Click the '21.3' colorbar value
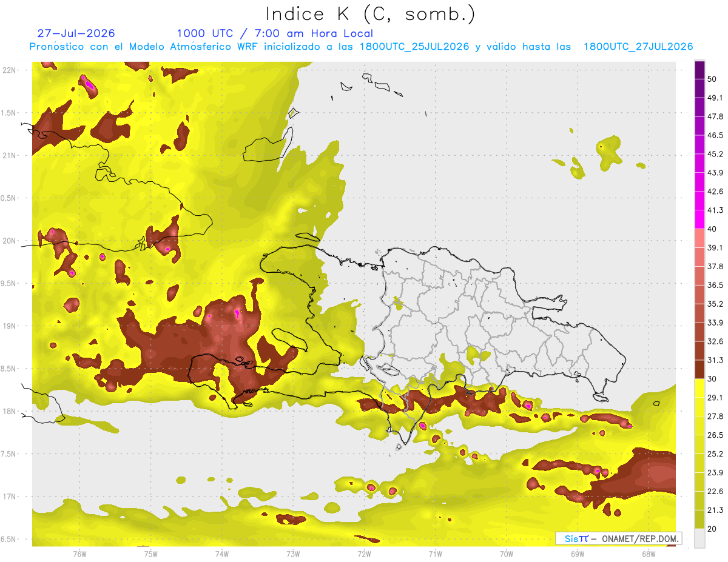Viewport: 728px width, 562px height. click(716, 510)
